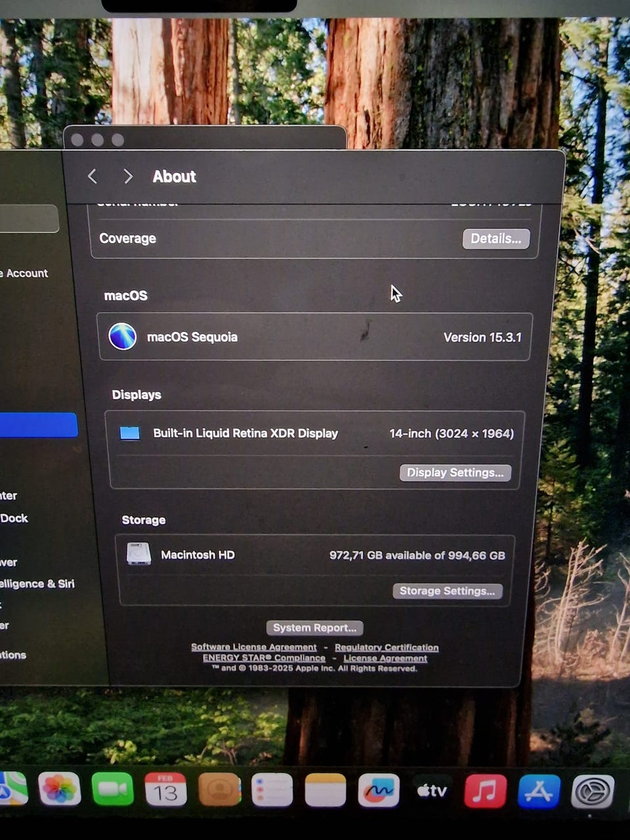Select the Dock item in the sidebar
Screen dimensions: 630x840
(x=14, y=518)
